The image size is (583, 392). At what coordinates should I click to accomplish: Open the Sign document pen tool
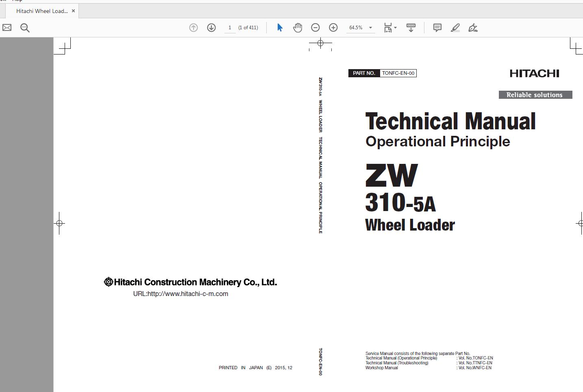(473, 28)
